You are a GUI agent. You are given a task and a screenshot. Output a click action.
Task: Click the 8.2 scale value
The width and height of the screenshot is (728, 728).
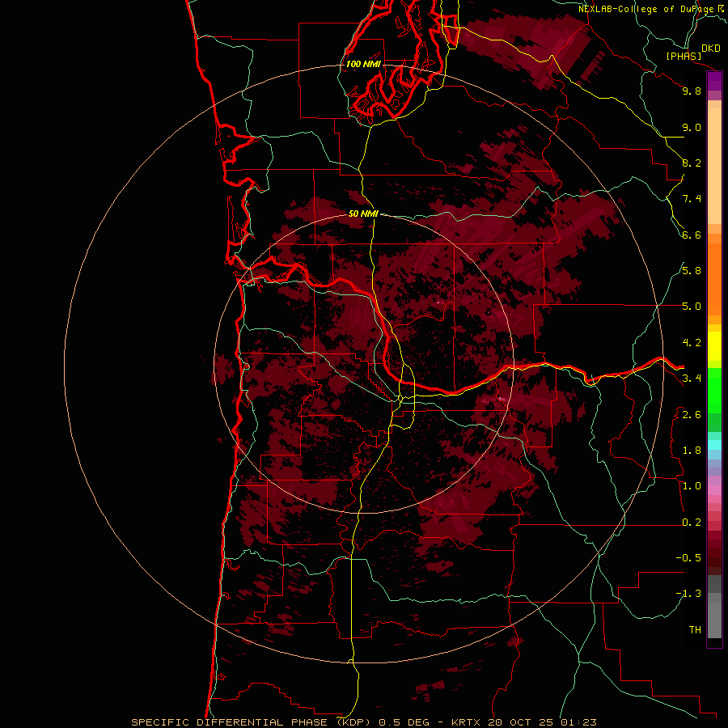pyautogui.click(x=692, y=163)
